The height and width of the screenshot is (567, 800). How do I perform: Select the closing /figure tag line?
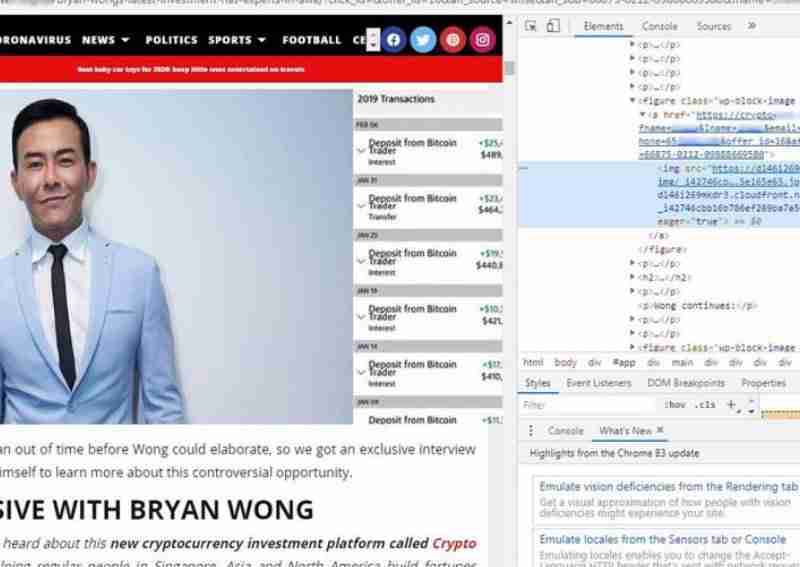pos(662,250)
